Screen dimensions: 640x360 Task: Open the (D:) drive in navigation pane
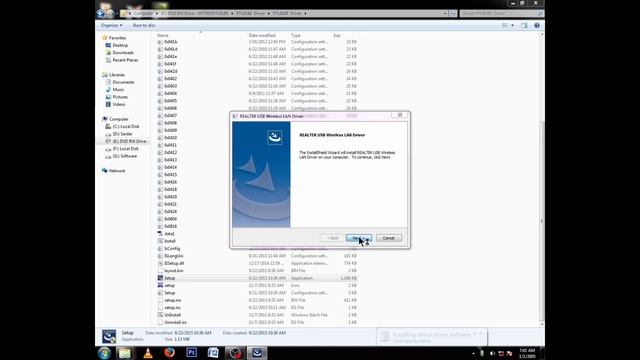coord(122,133)
